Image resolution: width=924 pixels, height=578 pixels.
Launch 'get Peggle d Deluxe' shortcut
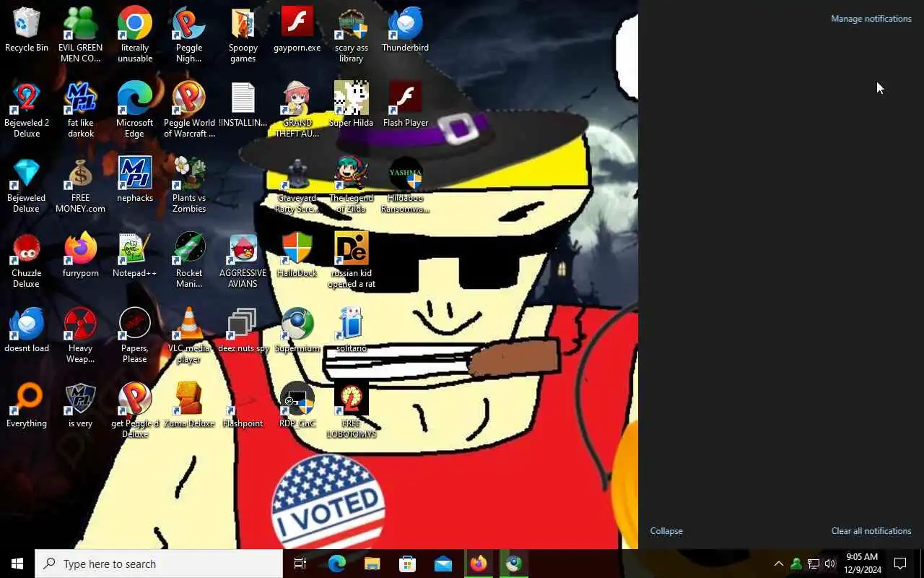coord(135,410)
